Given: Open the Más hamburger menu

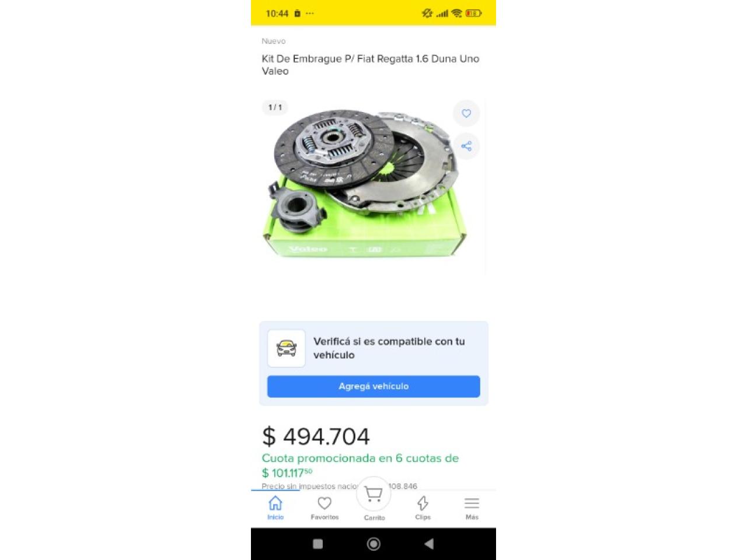Looking at the screenshot, I should coord(472,508).
